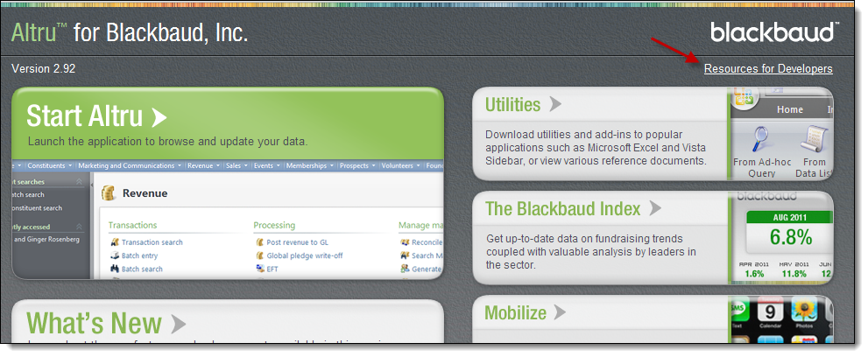868x357 pixels.
Task: Click the arrow beside The Blackbaud Index
Action: click(x=655, y=209)
